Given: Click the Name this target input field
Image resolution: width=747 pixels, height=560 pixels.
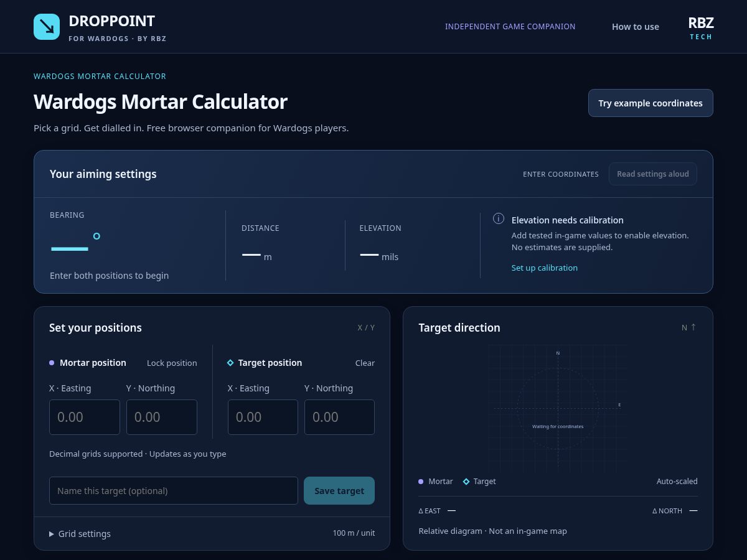Looking at the screenshot, I should 174,491.
